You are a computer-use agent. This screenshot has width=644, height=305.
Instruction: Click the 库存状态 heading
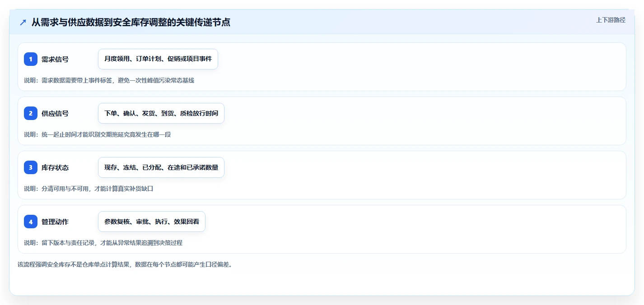(x=55, y=167)
